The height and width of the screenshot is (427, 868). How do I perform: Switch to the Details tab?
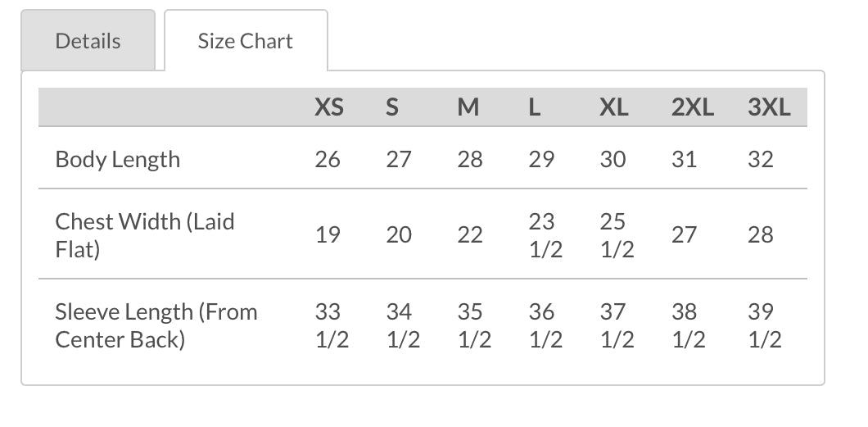pos(88,41)
